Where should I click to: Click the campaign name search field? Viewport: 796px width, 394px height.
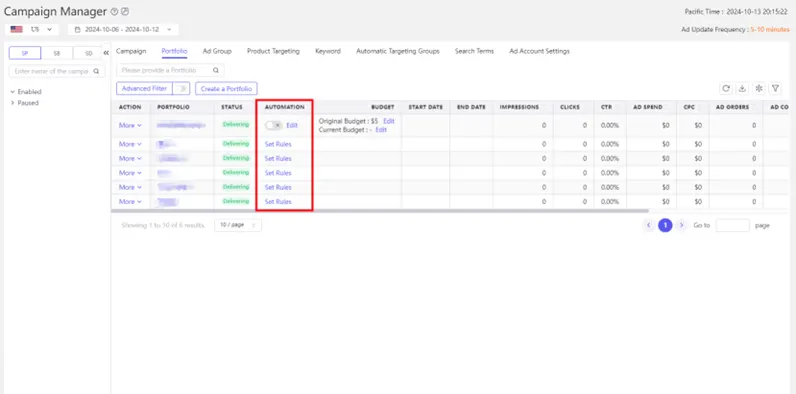pyautogui.click(x=57, y=71)
